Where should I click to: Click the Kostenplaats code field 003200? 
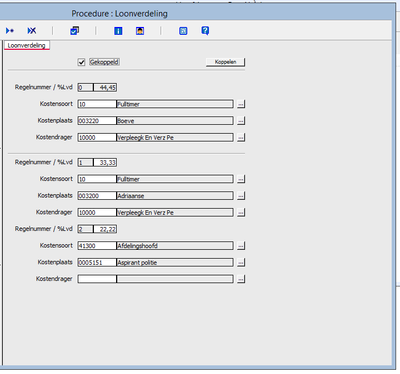click(x=97, y=196)
